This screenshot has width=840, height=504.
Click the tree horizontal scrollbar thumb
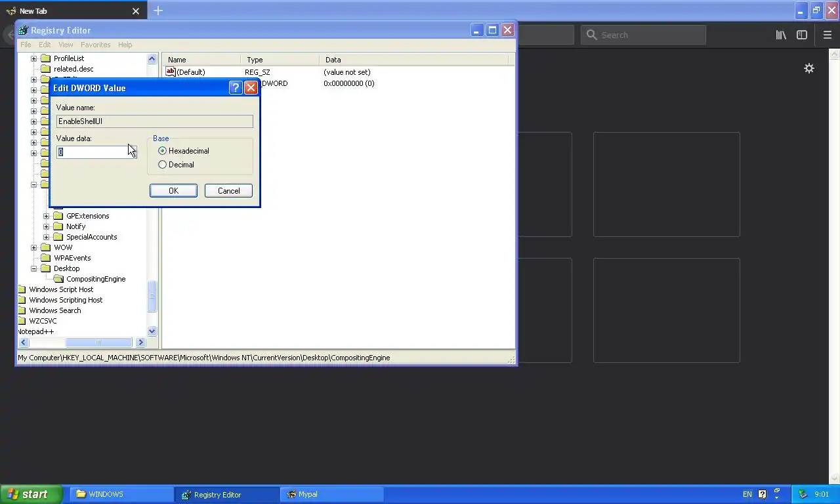coord(99,343)
